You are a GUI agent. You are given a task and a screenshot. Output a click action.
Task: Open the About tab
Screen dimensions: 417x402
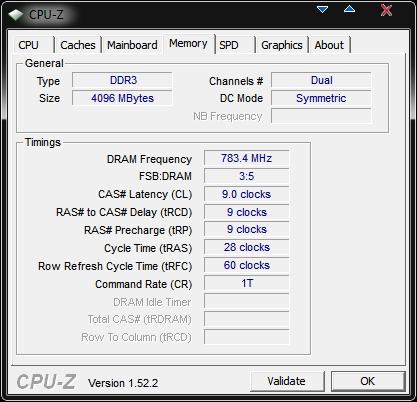click(329, 45)
